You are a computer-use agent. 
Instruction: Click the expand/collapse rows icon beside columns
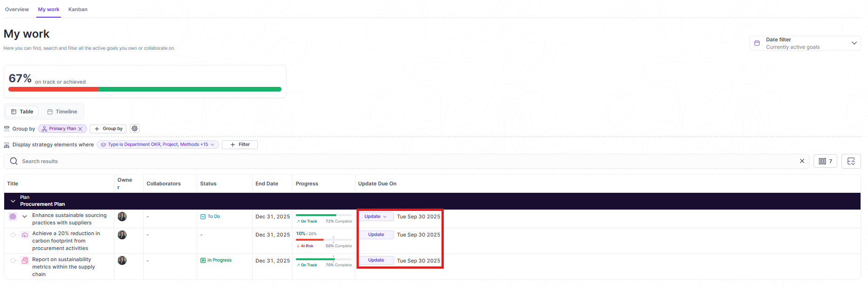click(x=851, y=161)
